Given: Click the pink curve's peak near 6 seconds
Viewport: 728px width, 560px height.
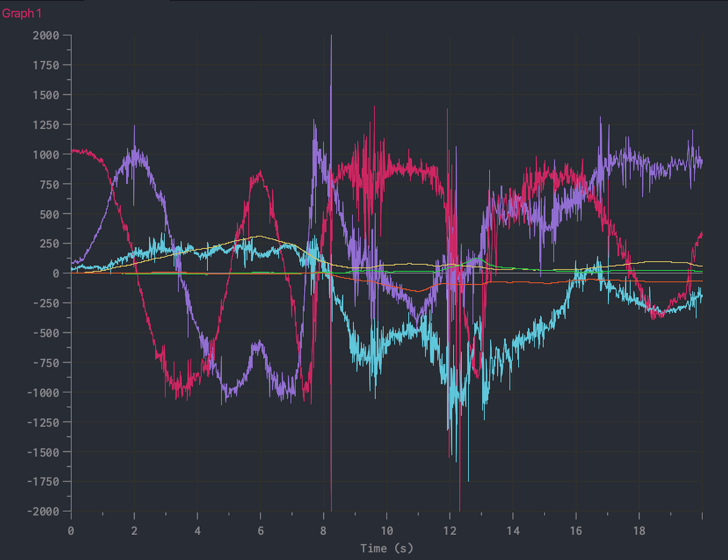Looking at the screenshot, I should [x=260, y=172].
